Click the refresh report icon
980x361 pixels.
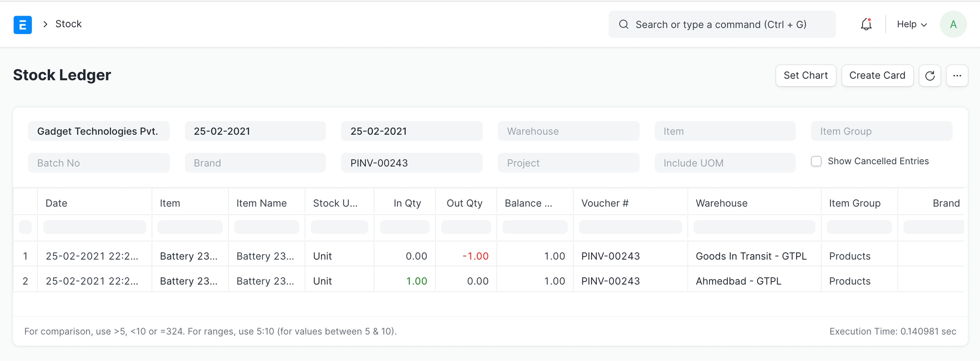click(x=929, y=76)
